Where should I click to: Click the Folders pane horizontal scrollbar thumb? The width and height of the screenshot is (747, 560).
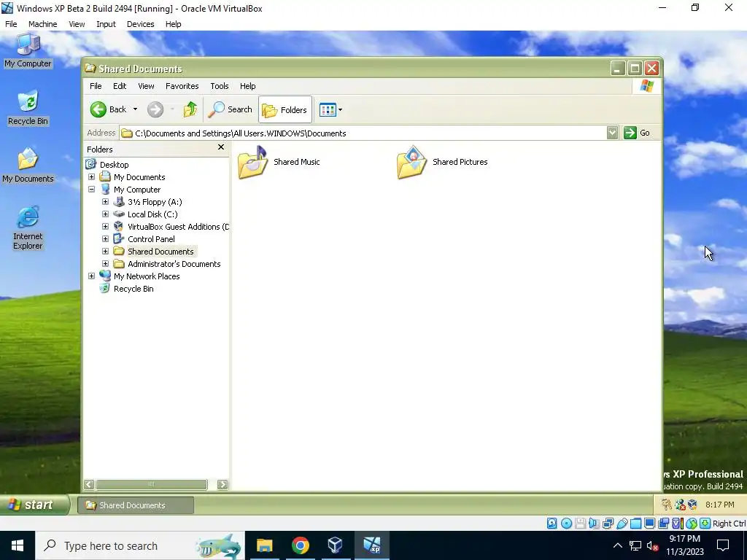pos(152,485)
